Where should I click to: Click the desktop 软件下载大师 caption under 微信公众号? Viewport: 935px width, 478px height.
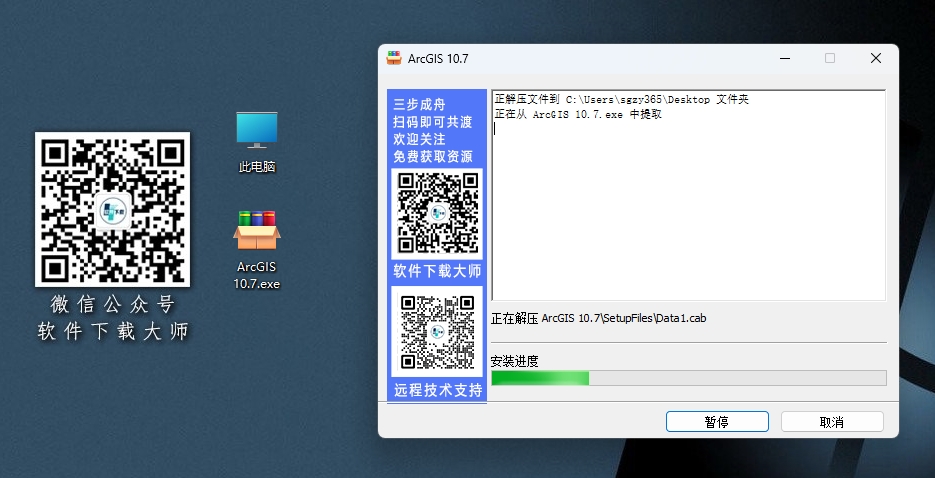pyautogui.click(x=113, y=331)
